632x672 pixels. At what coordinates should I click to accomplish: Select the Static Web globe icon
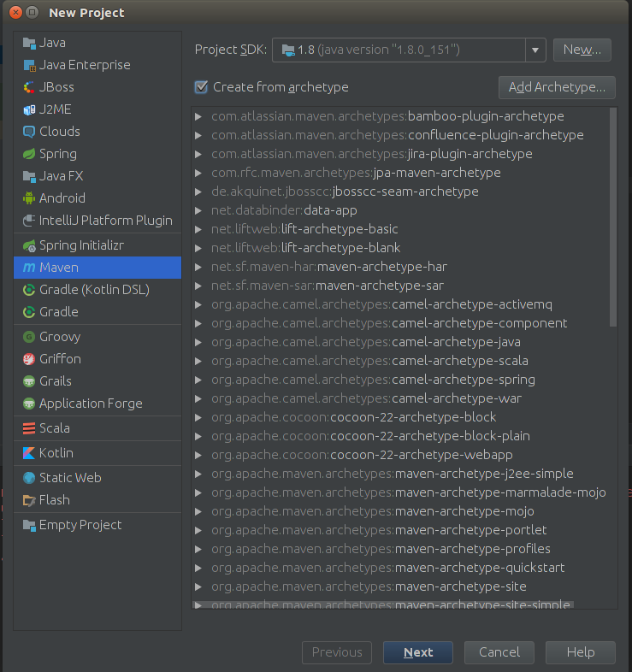(29, 478)
